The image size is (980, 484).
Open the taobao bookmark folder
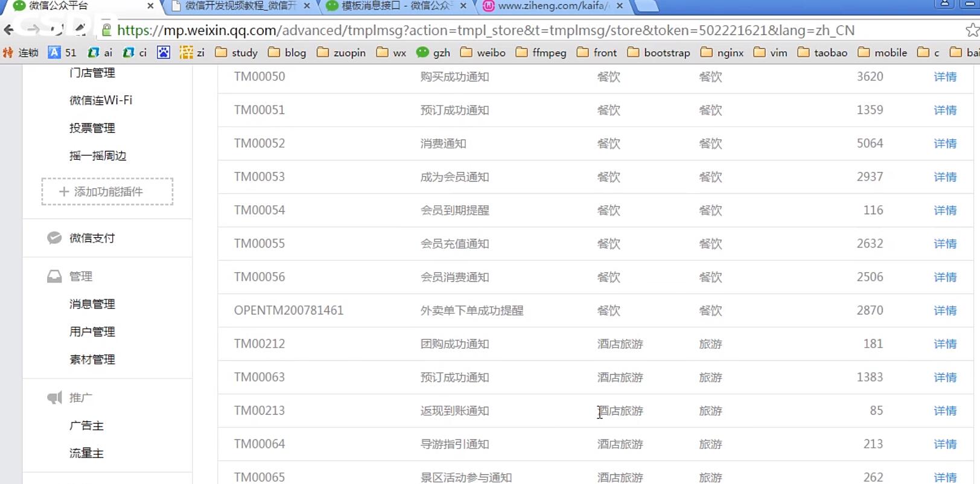[822, 53]
